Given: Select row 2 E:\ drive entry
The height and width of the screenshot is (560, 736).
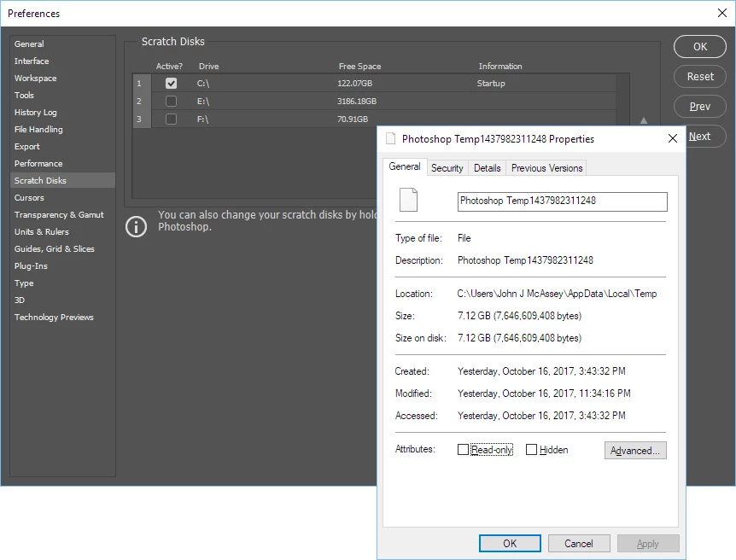Looking at the screenshot, I should (374, 101).
